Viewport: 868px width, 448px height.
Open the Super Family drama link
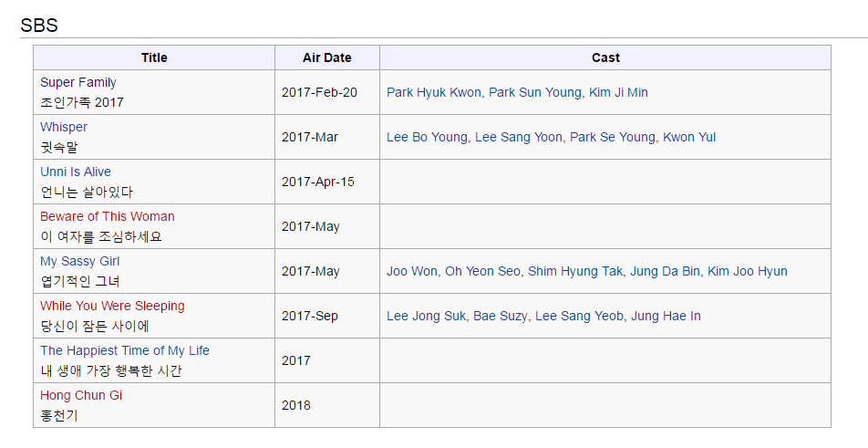pyautogui.click(x=78, y=82)
